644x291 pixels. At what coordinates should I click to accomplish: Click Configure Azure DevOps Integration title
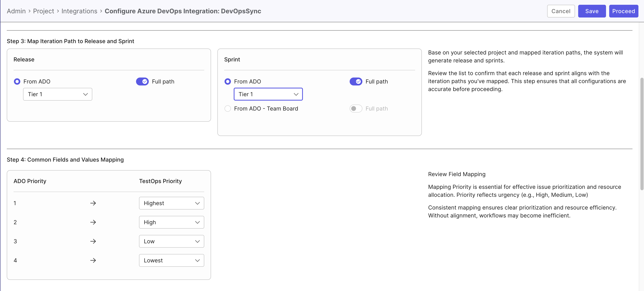[183, 11]
